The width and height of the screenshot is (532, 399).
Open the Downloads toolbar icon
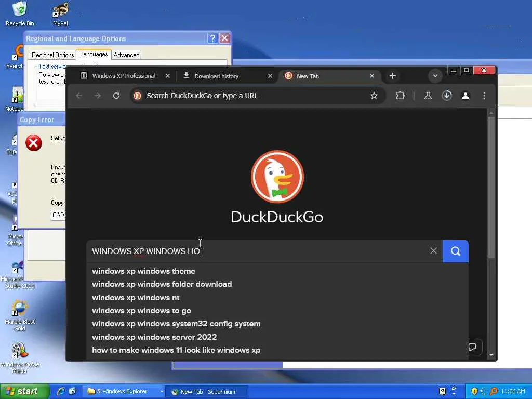tap(447, 96)
